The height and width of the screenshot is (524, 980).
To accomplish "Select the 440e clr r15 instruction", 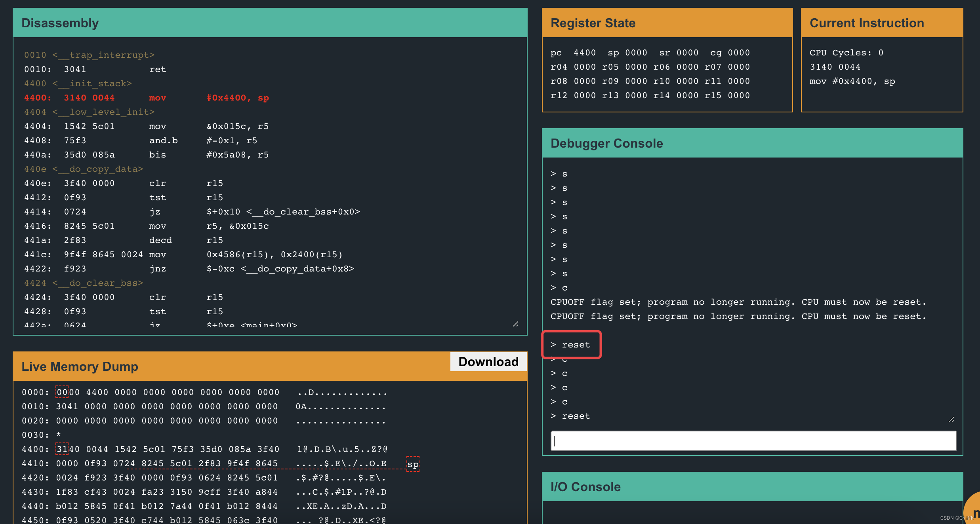I will (124, 183).
